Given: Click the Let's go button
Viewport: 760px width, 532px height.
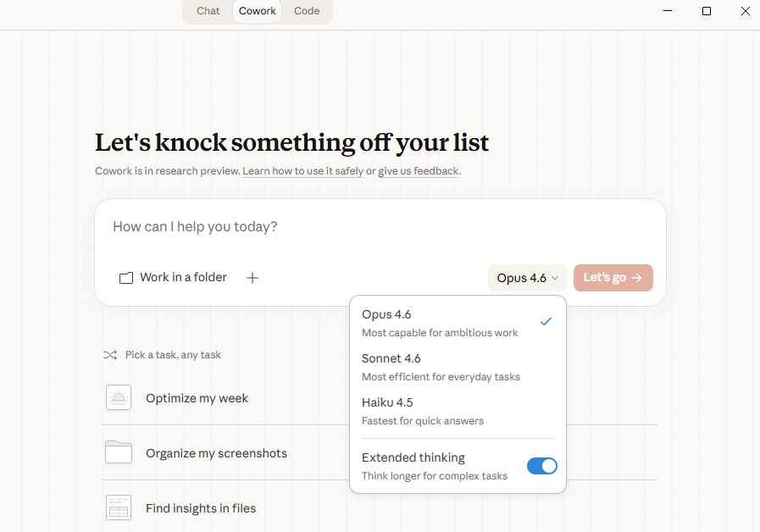Looking at the screenshot, I should [x=613, y=278].
